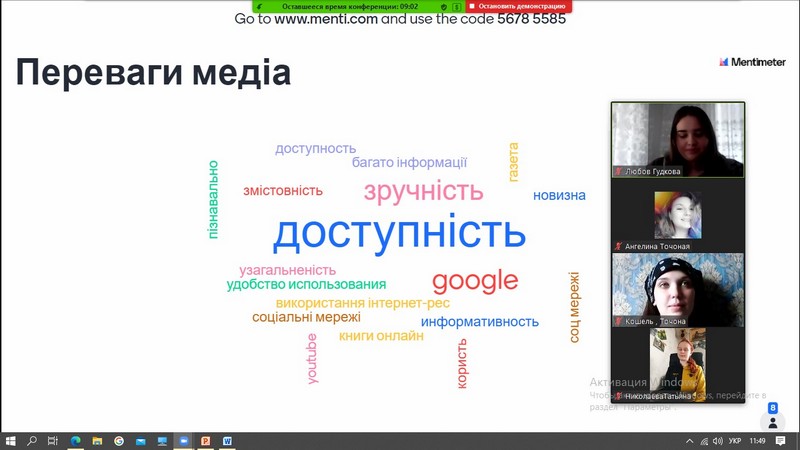Select Николаева Татьяна video thumbnail
The width and height of the screenshot is (800, 450).
coord(678,365)
